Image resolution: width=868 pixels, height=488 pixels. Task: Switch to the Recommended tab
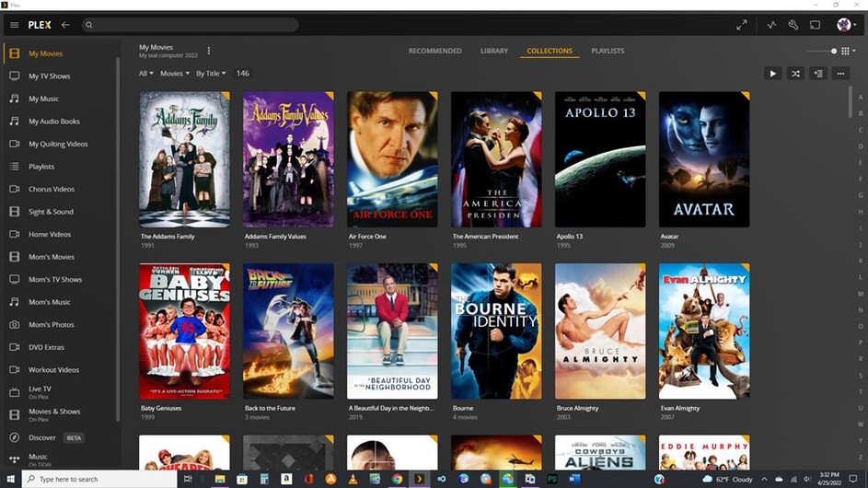point(435,51)
